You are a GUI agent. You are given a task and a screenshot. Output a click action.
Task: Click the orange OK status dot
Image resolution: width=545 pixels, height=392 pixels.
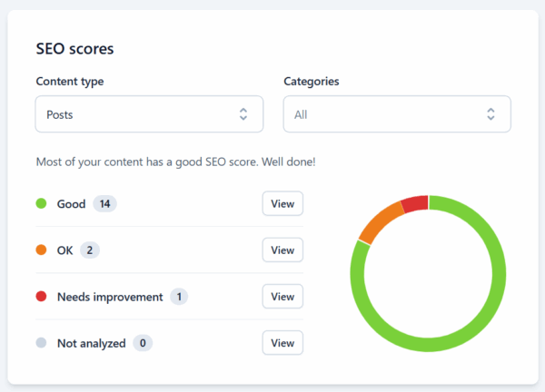coord(41,250)
